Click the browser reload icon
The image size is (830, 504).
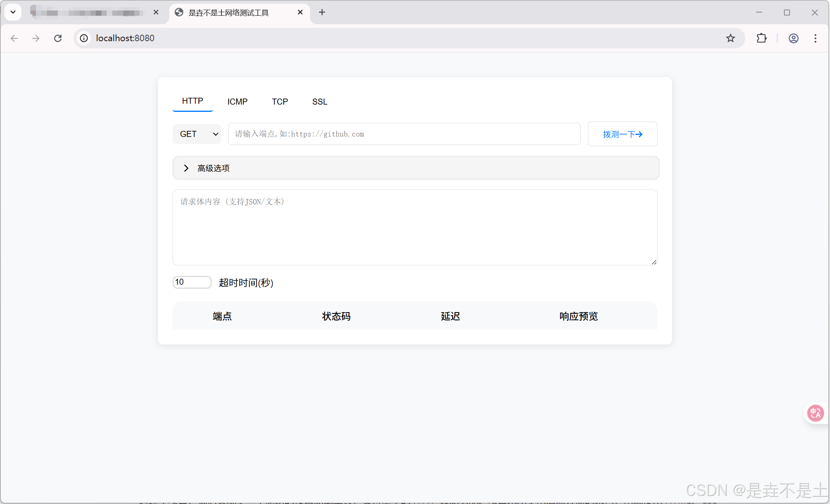(58, 38)
